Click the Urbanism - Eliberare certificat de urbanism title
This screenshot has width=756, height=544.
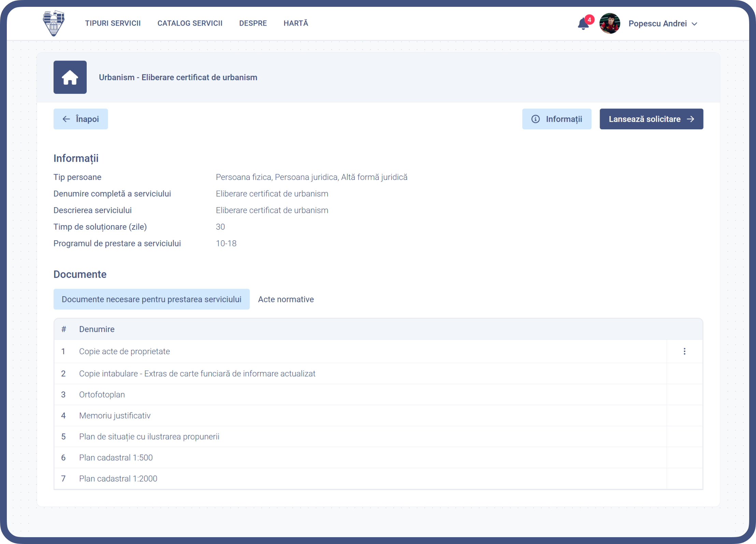pos(178,77)
